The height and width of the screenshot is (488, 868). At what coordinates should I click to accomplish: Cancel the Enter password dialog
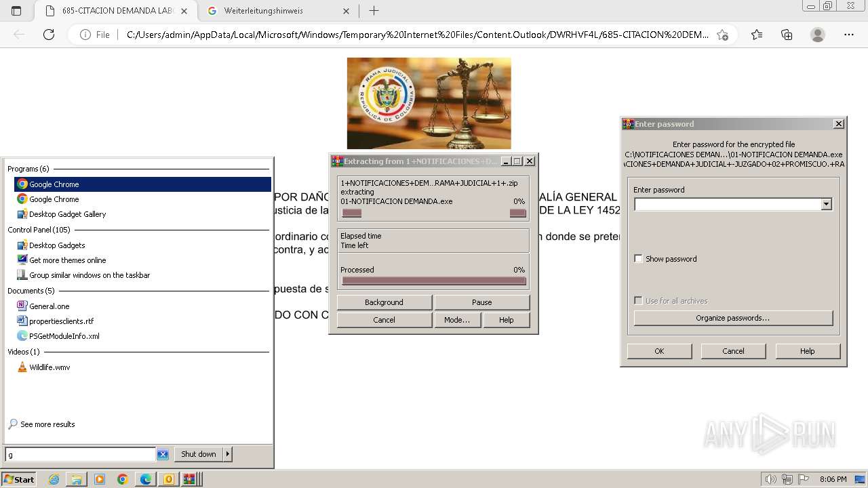733,351
